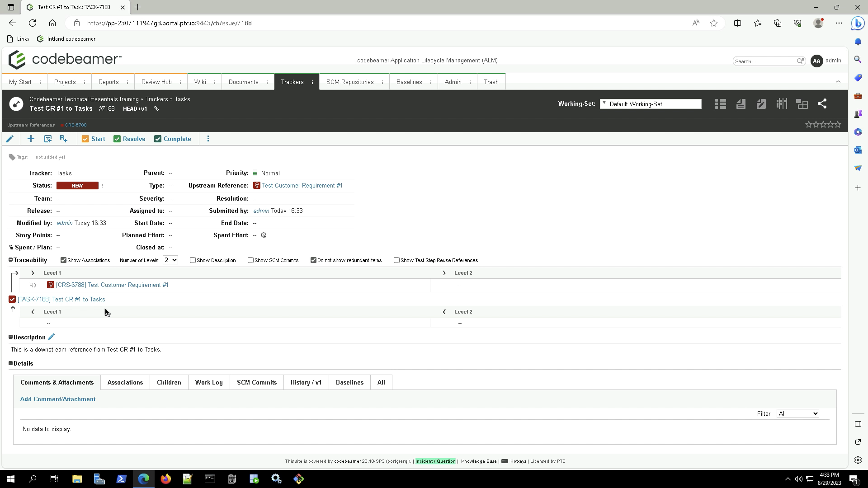
Task: Enable Show Description checkbox
Action: (x=193, y=260)
